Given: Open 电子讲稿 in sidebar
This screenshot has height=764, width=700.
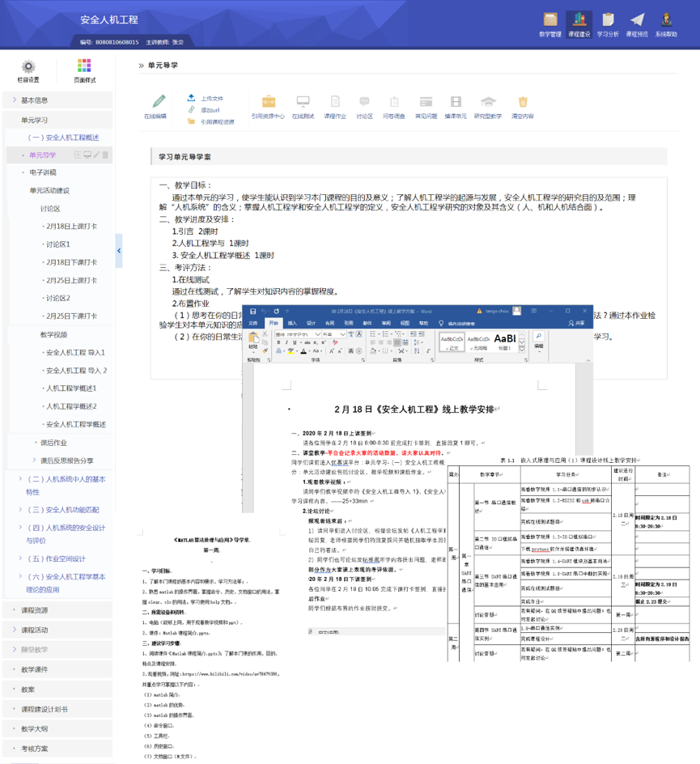Looking at the screenshot, I should tap(43, 172).
